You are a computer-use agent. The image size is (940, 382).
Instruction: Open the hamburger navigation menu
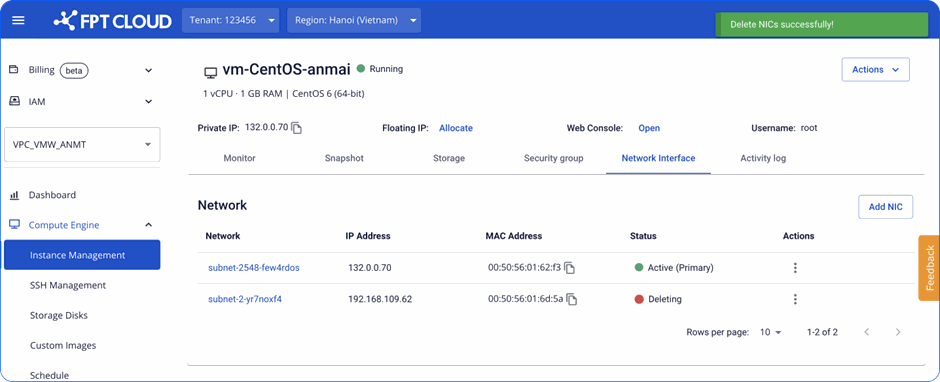point(19,20)
